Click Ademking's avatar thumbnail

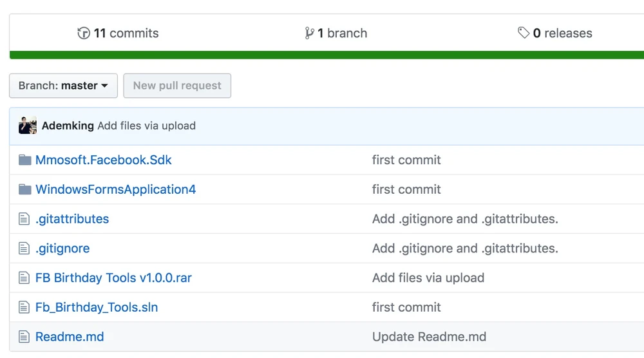coord(28,126)
